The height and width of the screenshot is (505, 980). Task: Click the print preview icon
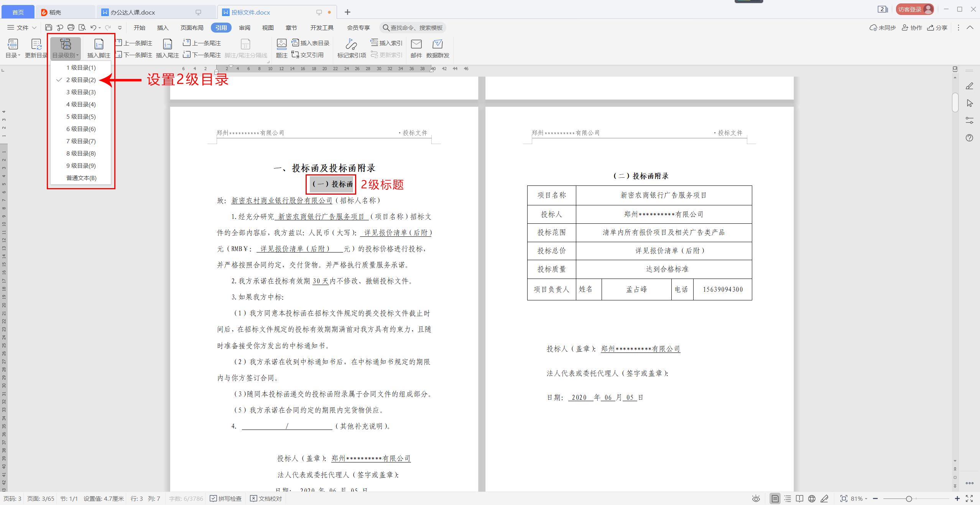click(x=82, y=28)
